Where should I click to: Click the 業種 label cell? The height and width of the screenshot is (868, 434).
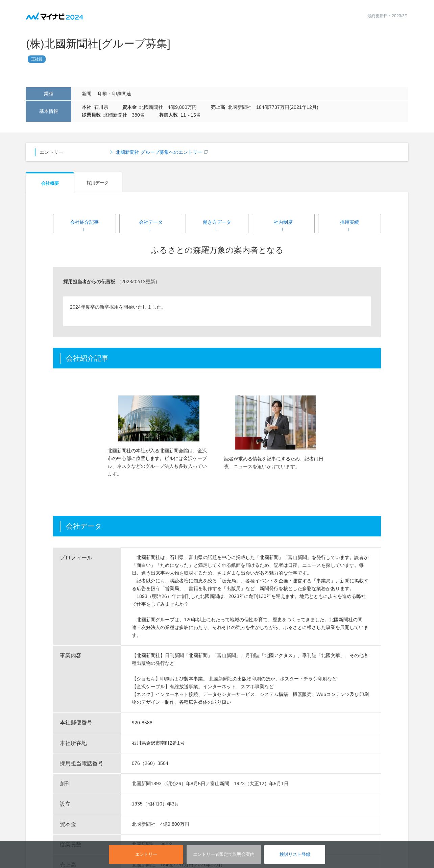[x=48, y=94]
